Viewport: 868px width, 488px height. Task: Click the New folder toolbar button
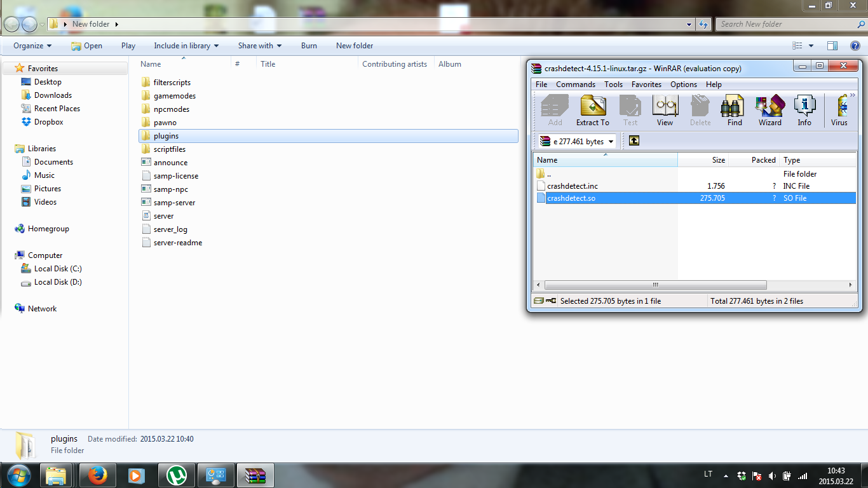point(355,46)
